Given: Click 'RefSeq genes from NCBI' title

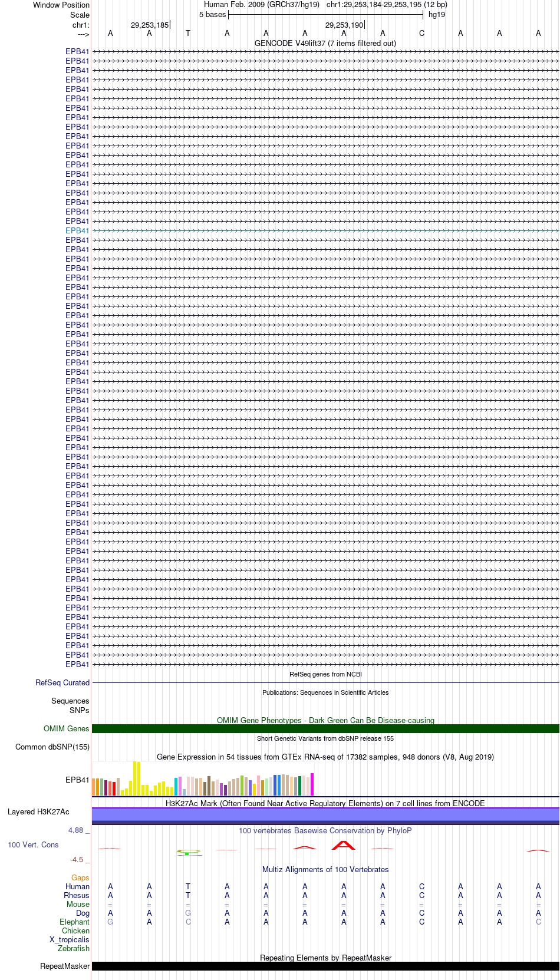Looking at the screenshot, I should point(325,674).
